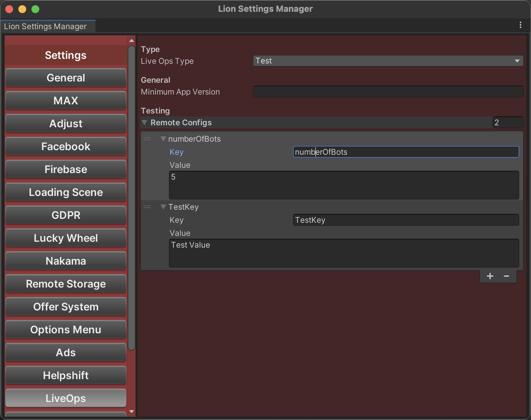Screen dimensions: 531x420
Task: Click the Minimum App Version label
Action: [180, 92]
